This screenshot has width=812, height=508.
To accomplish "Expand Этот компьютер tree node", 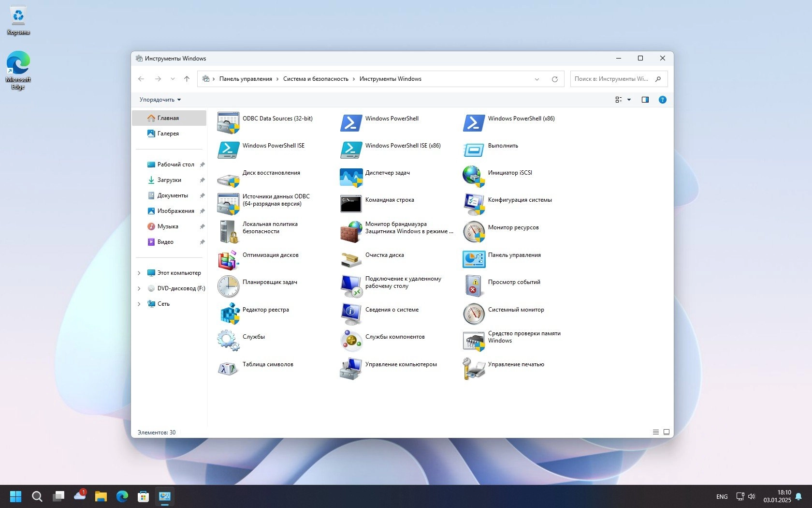I will click(139, 273).
